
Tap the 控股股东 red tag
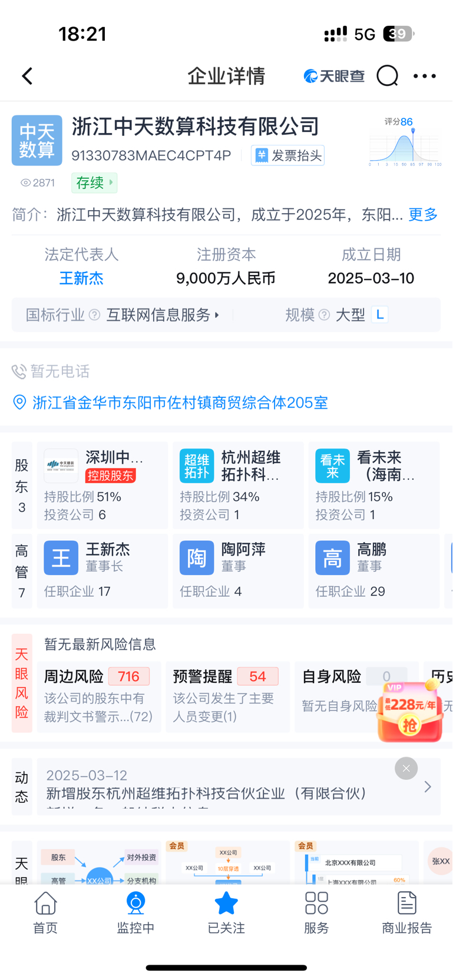(x=111, y=476)
